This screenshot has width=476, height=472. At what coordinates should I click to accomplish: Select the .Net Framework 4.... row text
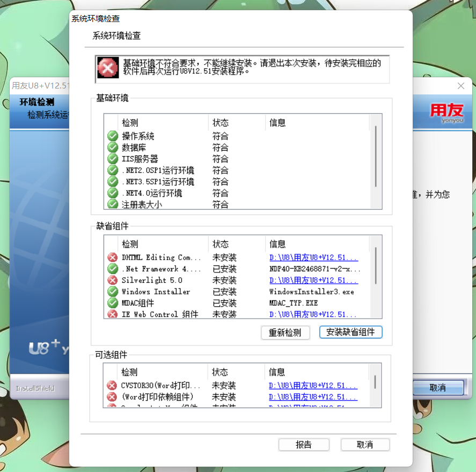161,269
